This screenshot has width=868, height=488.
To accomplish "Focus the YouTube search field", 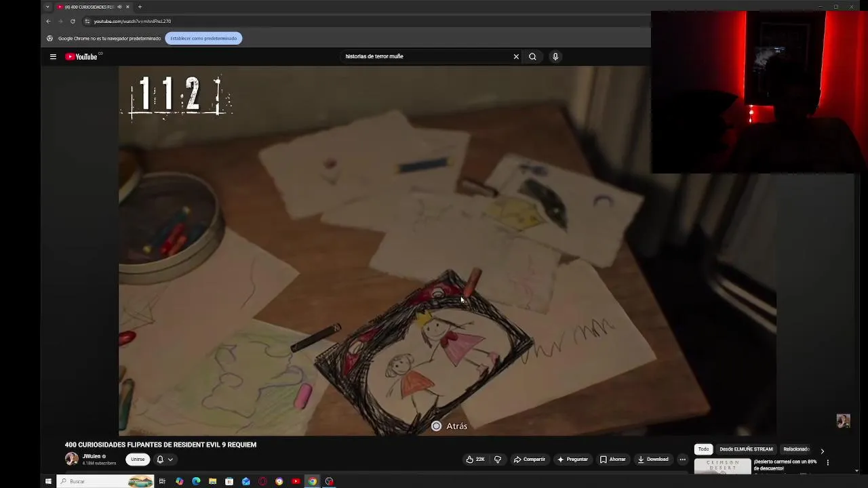I will [426, 57].
